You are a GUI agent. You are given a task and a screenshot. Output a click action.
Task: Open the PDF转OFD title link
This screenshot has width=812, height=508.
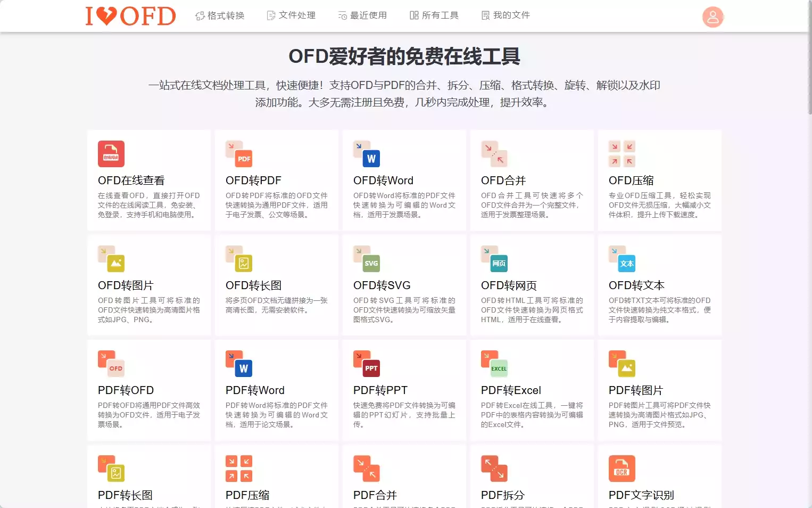coord(126,390)
